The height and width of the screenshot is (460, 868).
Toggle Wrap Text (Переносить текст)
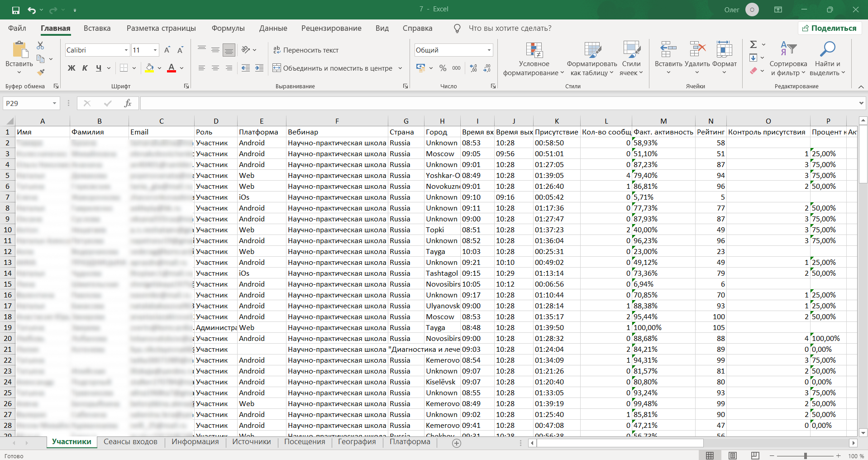click(306, 50)
